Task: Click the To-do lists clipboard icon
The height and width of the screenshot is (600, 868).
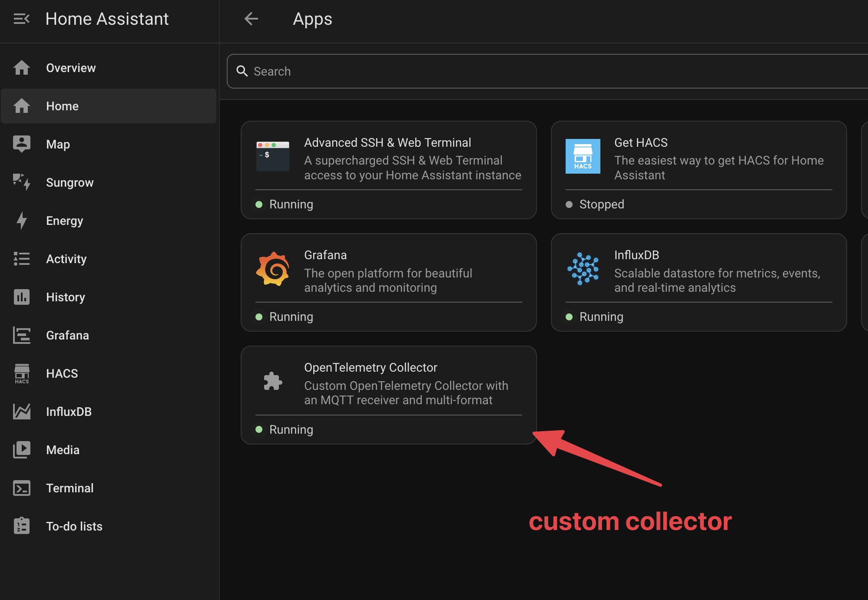Action: 21,526
